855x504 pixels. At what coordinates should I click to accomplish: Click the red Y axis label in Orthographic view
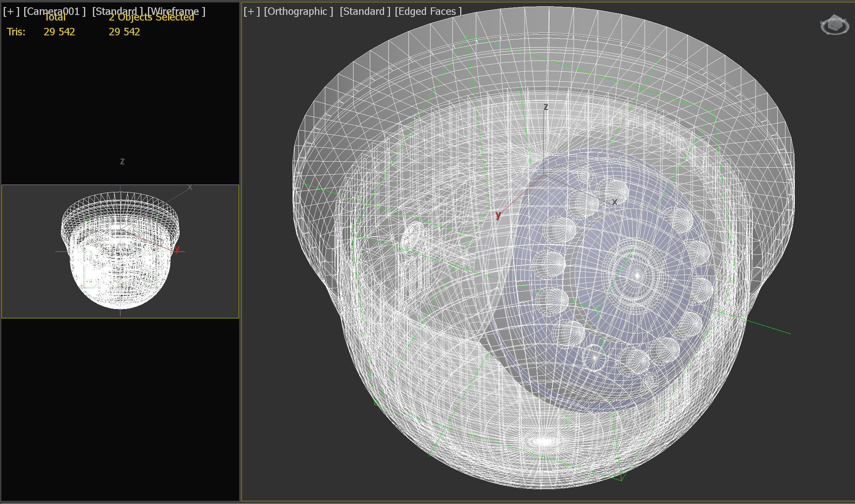(498, 215)
